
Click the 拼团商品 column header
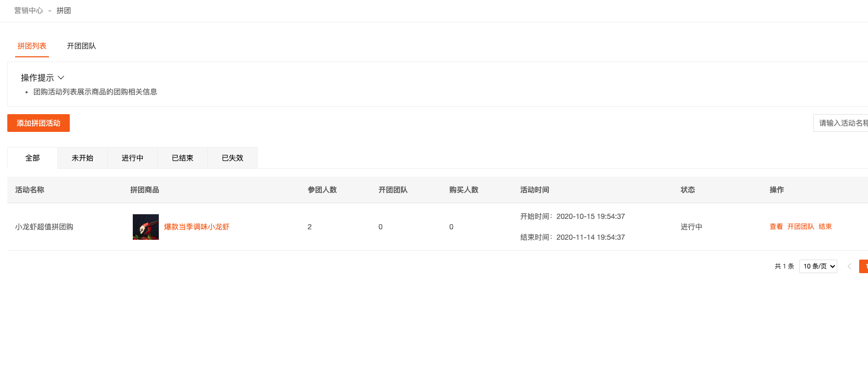click(x=145, y=190)
